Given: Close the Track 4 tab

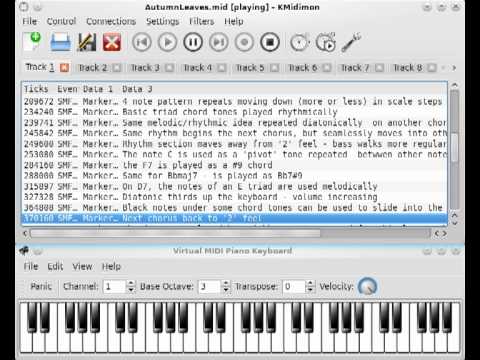Looking at the screenshot, I should pos(222,68).
